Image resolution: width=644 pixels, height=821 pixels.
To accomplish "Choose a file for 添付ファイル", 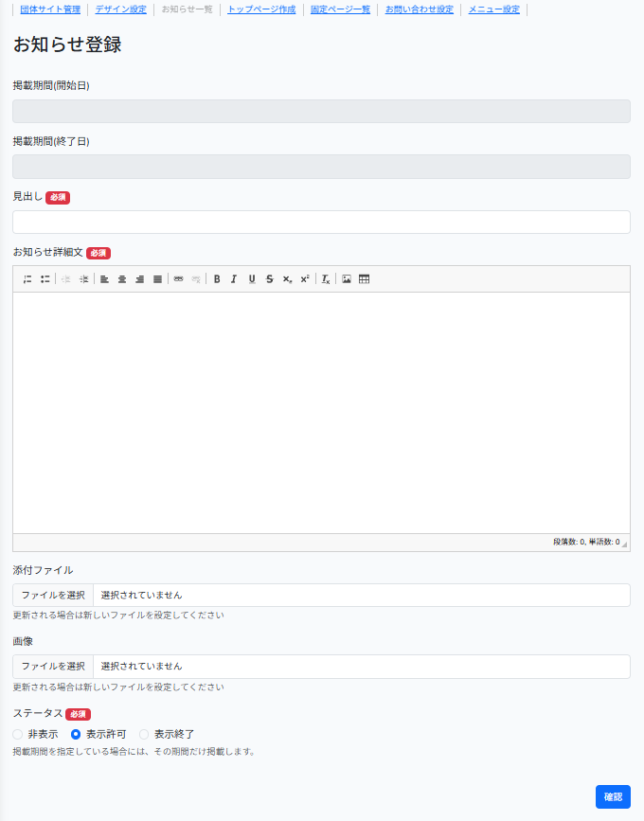I will [x=53, y=595].
